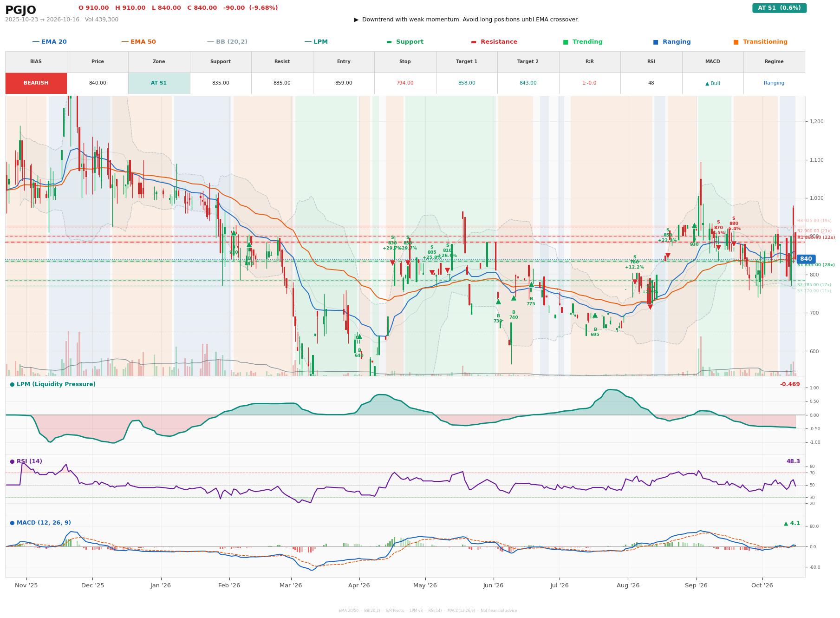Image resolution: width=840 pixels, height=618 pixels.
Task: Click the R2 900.00 (21x) resistance label
Action: point(814,231)
